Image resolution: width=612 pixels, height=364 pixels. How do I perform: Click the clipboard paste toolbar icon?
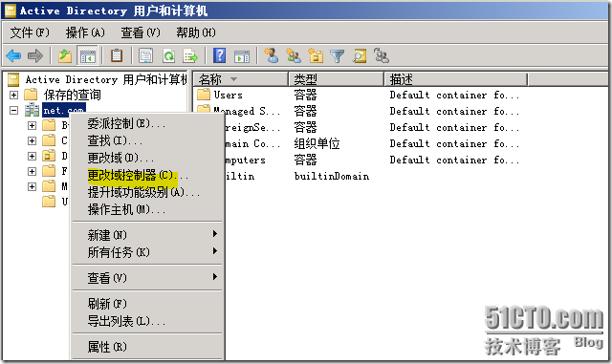click(117, 55)
